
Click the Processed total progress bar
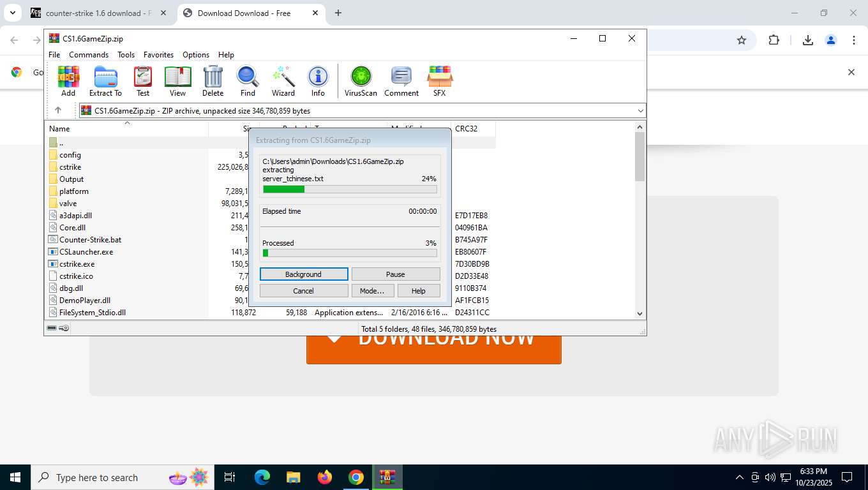(x=350, y=253)
